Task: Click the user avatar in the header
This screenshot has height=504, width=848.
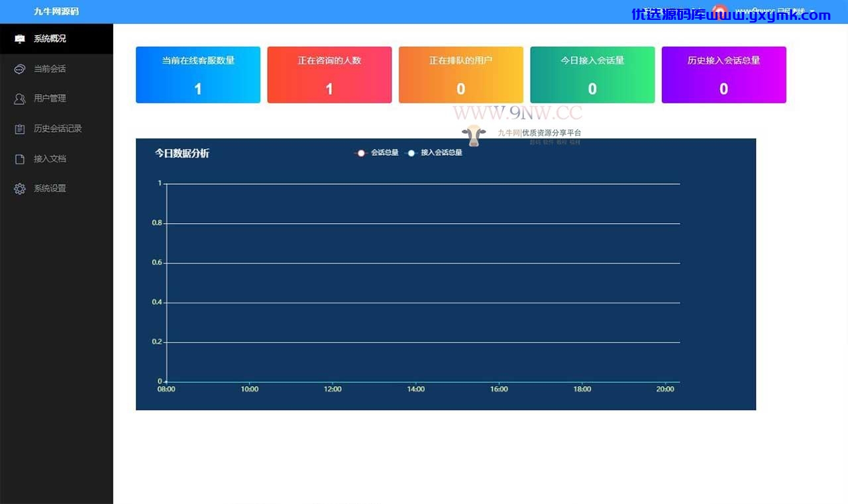Action: 719,12
